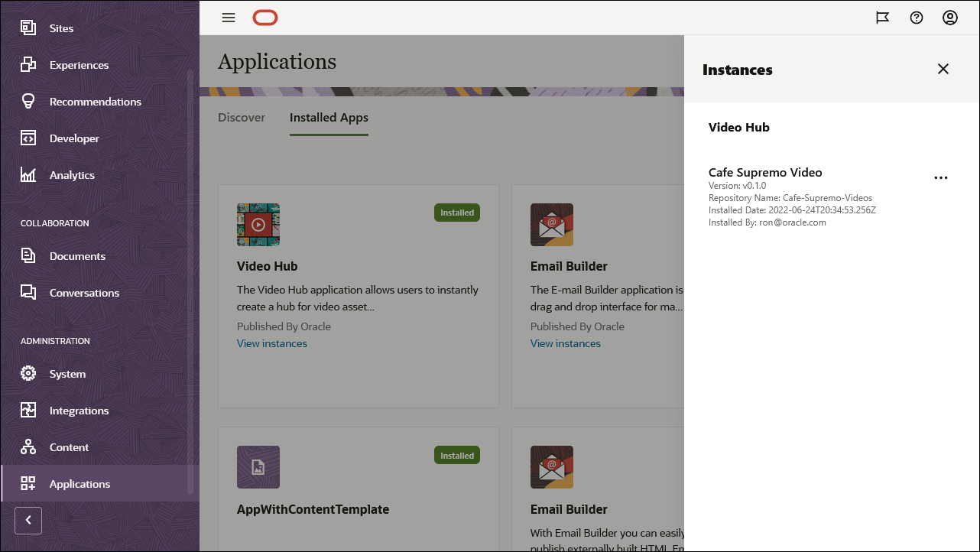This screenshot has height=552, width=980.
Task: View instances for Video Hub
Action: click(x=272, y=343)
